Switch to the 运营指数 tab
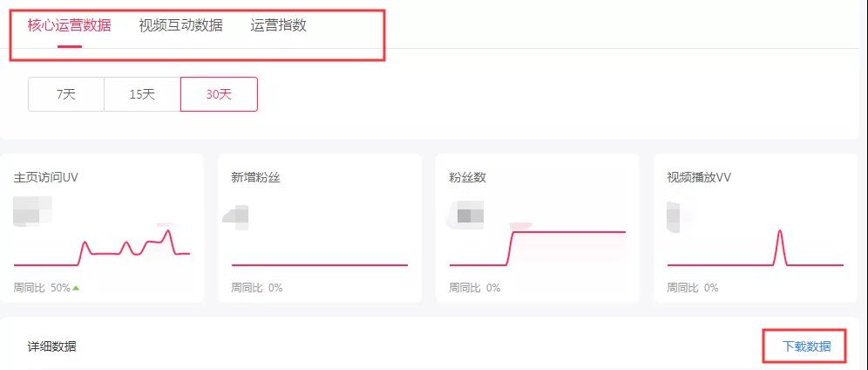 coord(279,25)
